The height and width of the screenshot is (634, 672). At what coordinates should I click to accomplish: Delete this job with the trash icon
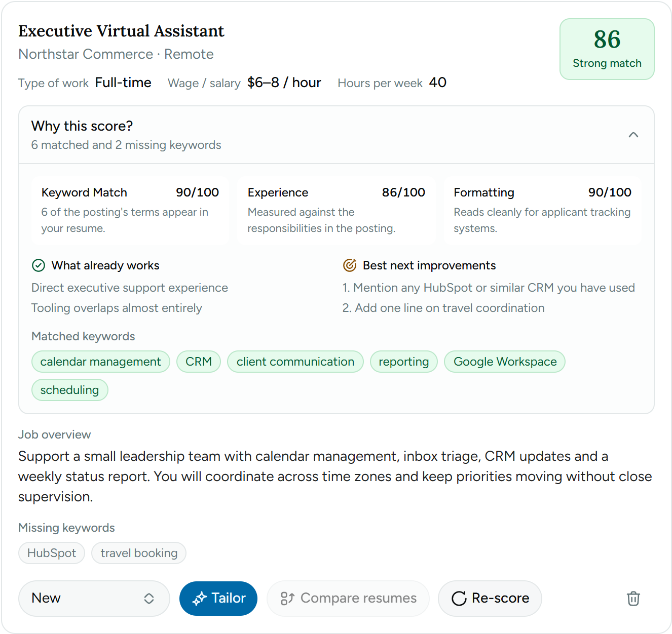(x=633, y=599)
